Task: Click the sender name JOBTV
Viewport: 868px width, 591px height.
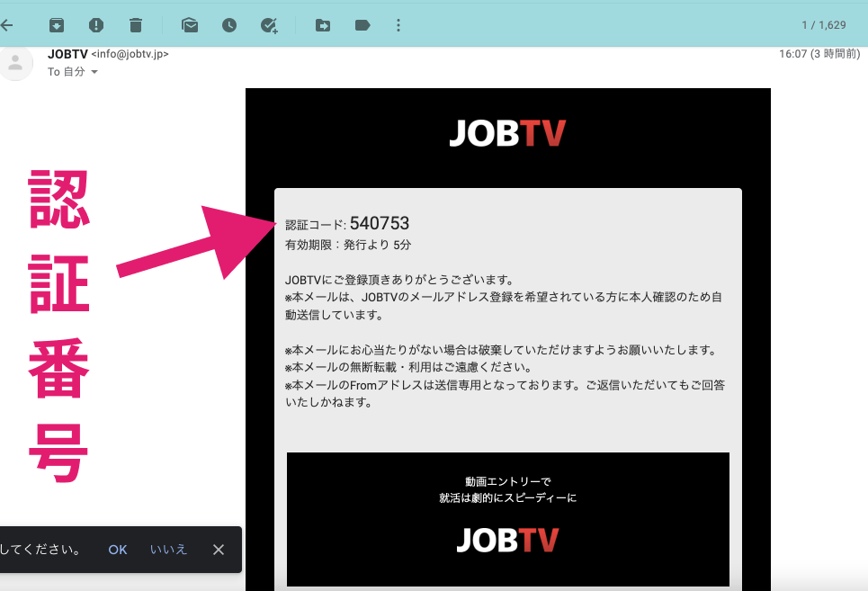Action: click(x=67, y=54)
